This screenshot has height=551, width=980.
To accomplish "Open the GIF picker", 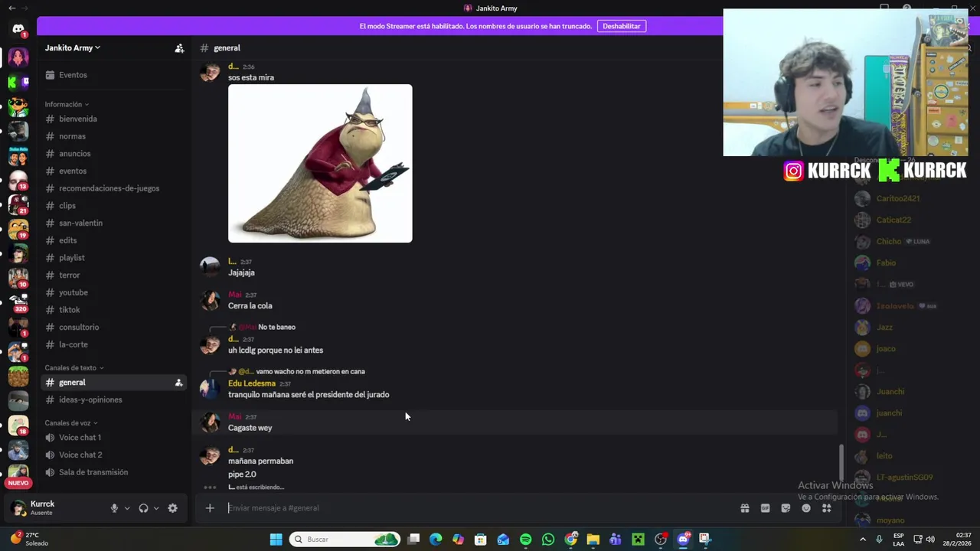I will (765, 508).
